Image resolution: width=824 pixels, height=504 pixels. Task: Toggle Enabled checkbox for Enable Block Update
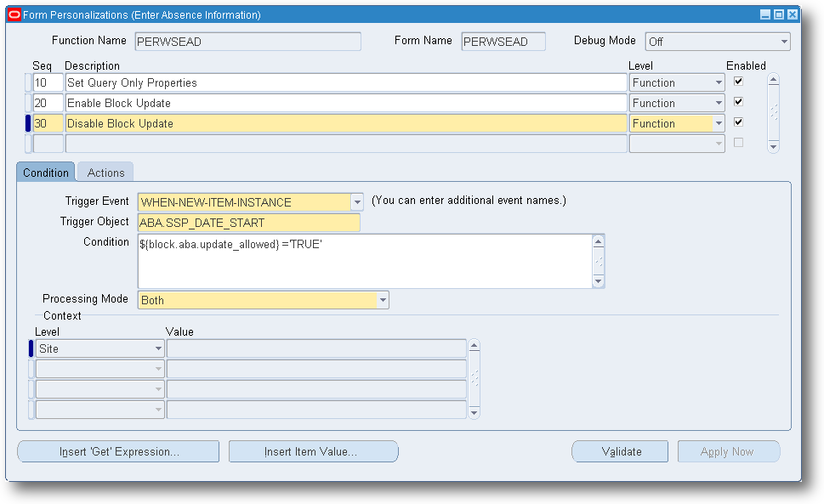pos(738,102)
